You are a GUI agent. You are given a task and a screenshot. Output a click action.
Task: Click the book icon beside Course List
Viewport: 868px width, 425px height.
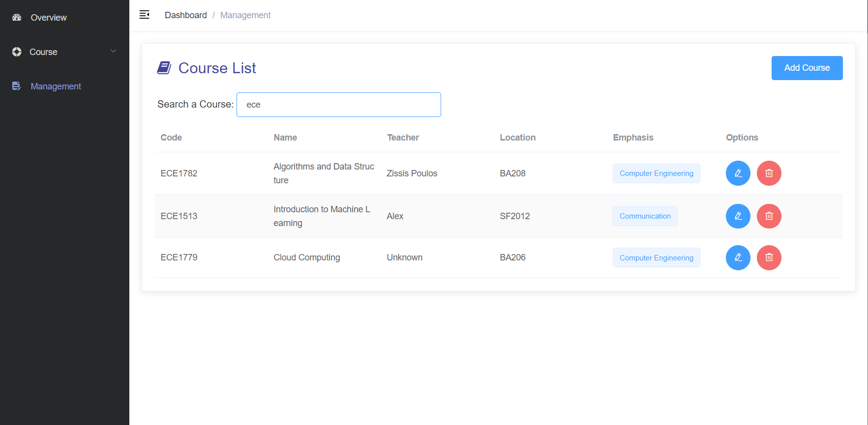tap(164, 68)
